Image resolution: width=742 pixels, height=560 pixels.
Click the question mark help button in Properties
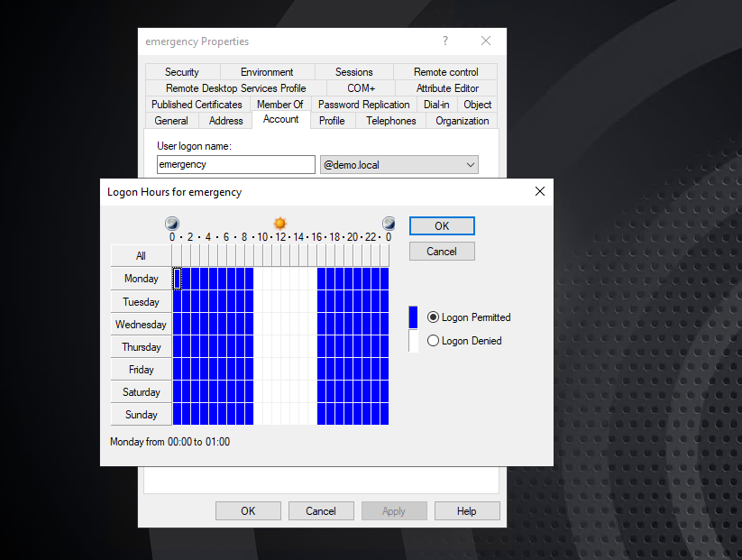445,41
